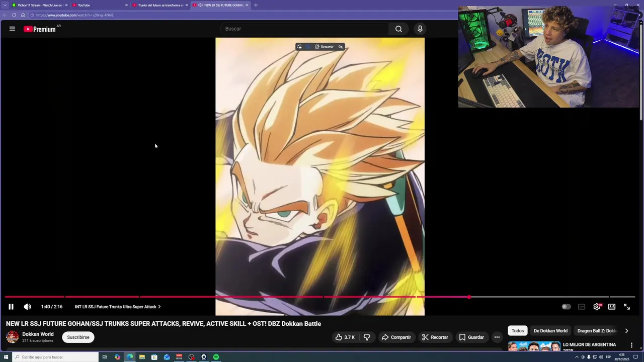Click the last icon in video overlay toolbar
The width and height of the screenshot is (644, 362).
(x=341, y=47)
